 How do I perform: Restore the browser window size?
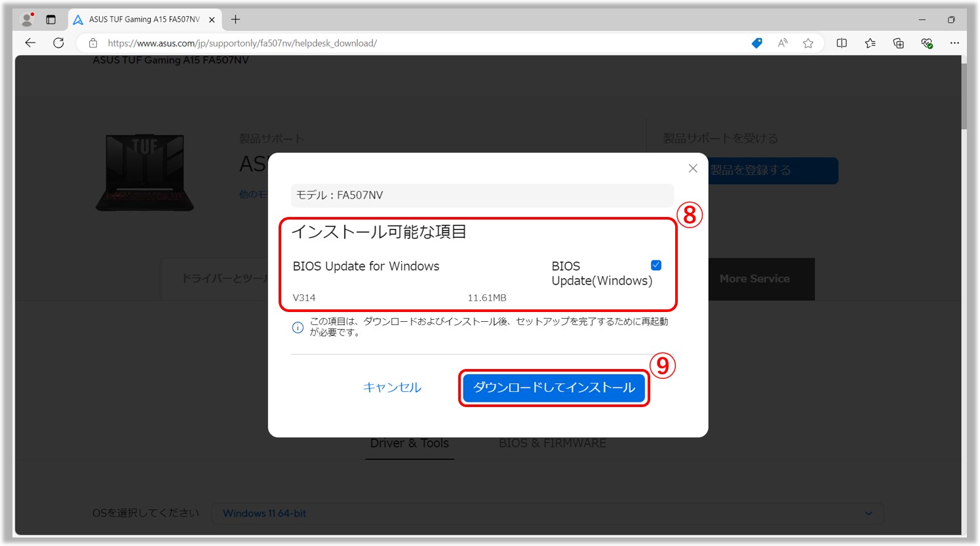pos(951,20)
